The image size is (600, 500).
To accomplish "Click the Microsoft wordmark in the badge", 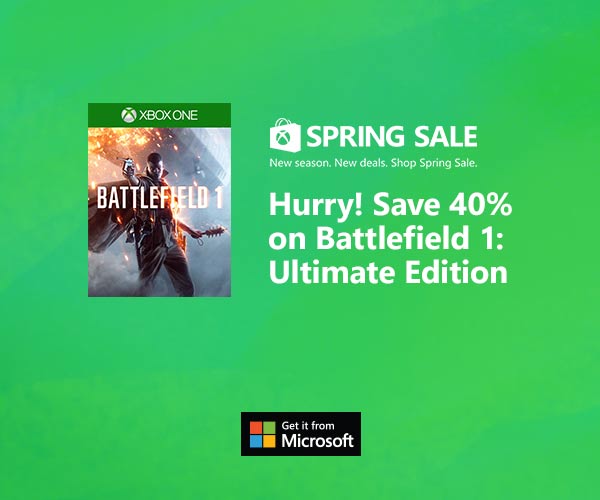I will pos(317,441).
